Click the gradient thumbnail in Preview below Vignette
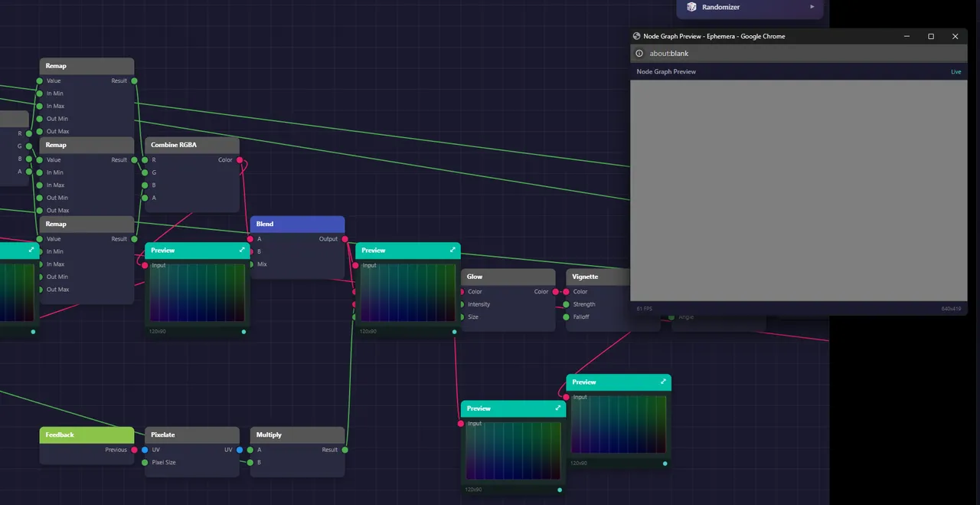This screenshot has width=980, height=505. coord(619,425)
